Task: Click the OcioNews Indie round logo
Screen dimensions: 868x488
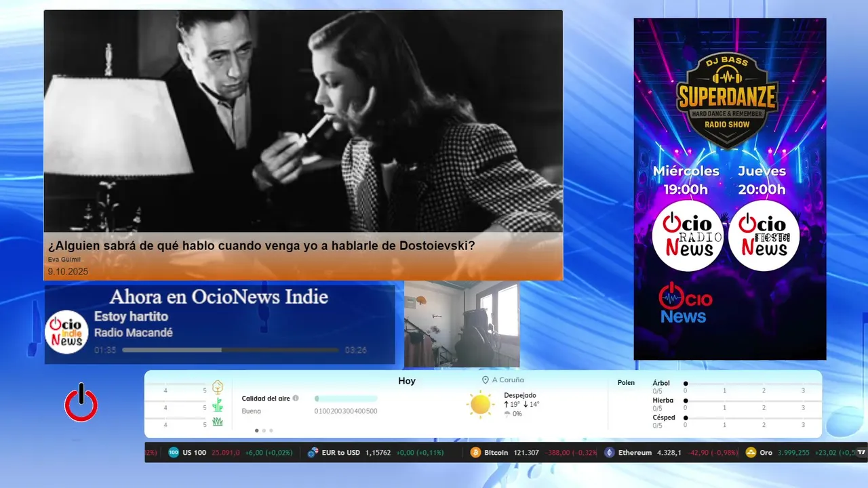Action: coord(66,332)
